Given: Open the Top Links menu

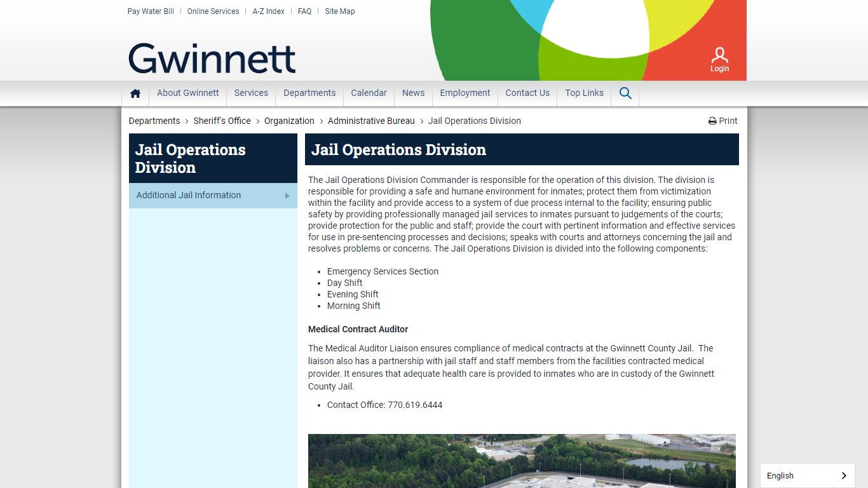Looking at the screenshot, I should (x=584, y=93).
